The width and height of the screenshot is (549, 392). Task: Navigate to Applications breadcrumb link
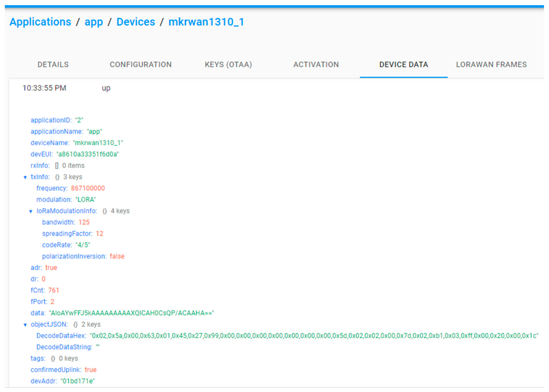[40, 22]
